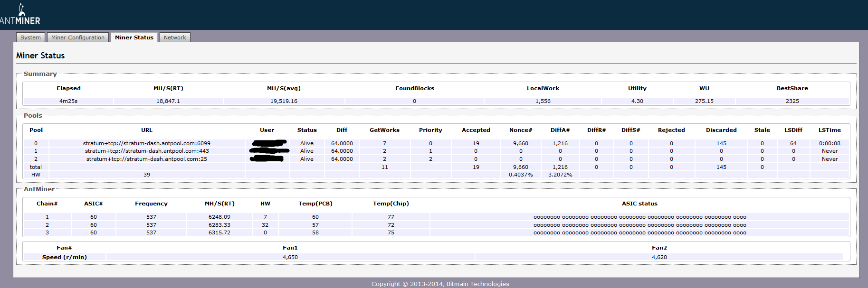868x288 pixels.
Task: Click the AntMiner logo
Action: pos(20,15)
